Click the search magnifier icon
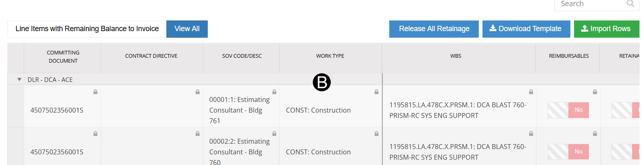Image resolution: width=644 pixels, height=165 pixels. (630, 4)
